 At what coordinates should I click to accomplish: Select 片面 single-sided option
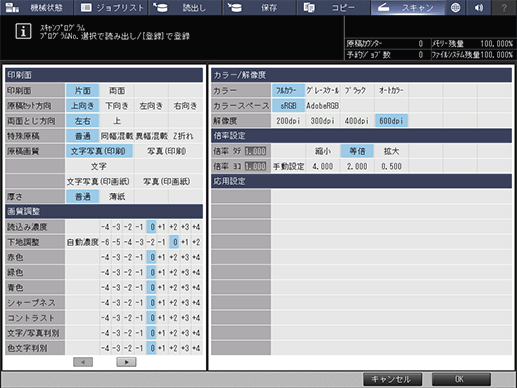point(82,90)
